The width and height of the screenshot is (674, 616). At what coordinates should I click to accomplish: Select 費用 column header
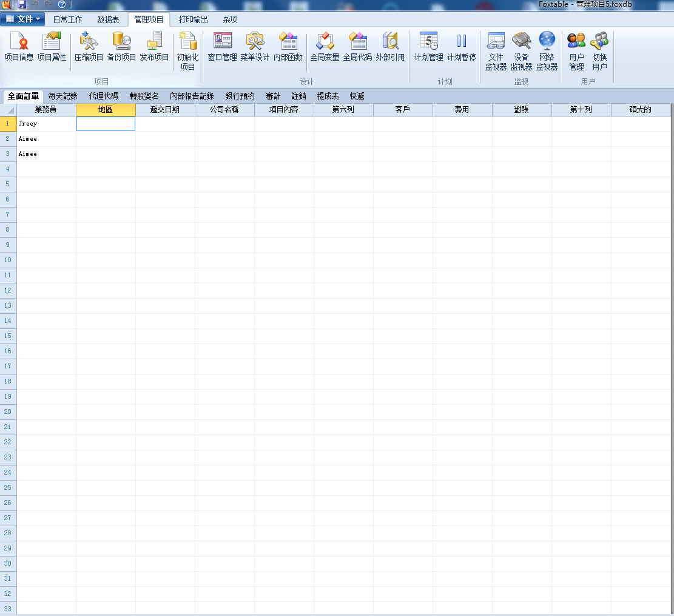coord(462,110)
